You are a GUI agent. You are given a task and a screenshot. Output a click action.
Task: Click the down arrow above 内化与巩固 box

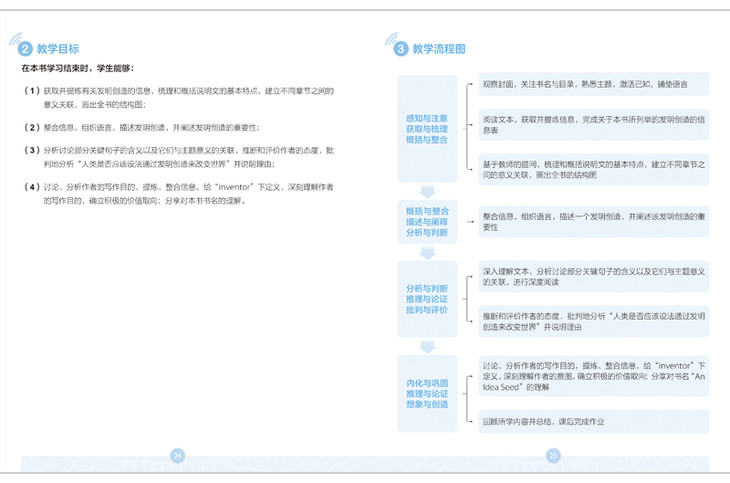427,346
